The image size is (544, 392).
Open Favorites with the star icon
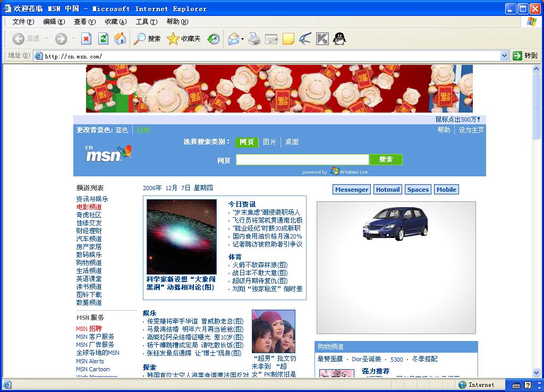coord(173,39)
